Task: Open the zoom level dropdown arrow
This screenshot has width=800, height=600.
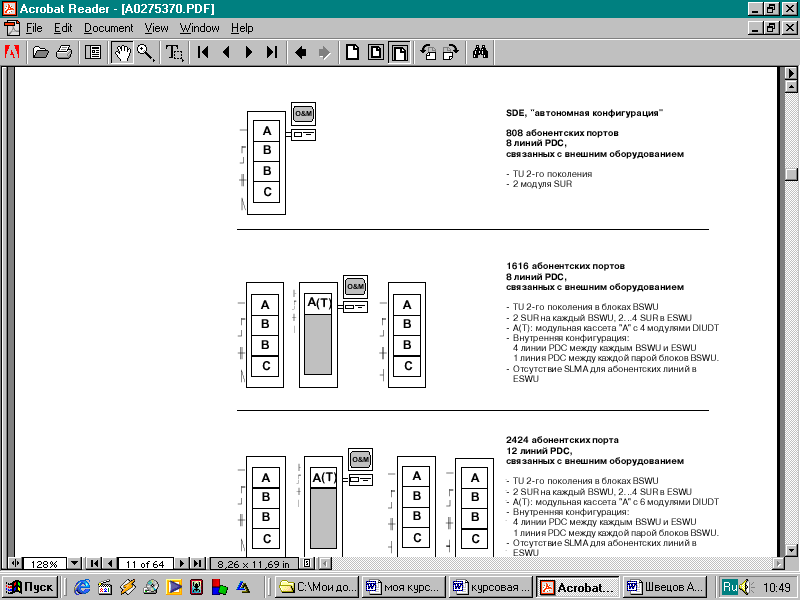Action: point(74,564)
